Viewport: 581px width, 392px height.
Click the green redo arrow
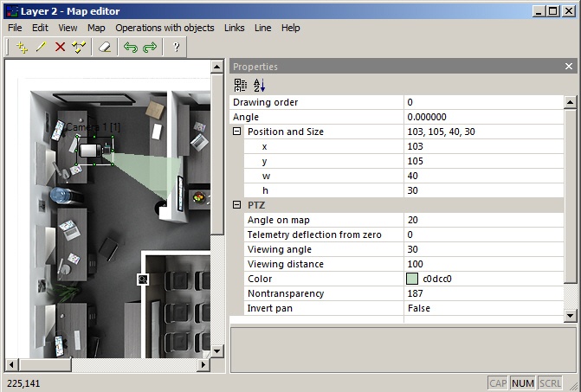[150, 47]
